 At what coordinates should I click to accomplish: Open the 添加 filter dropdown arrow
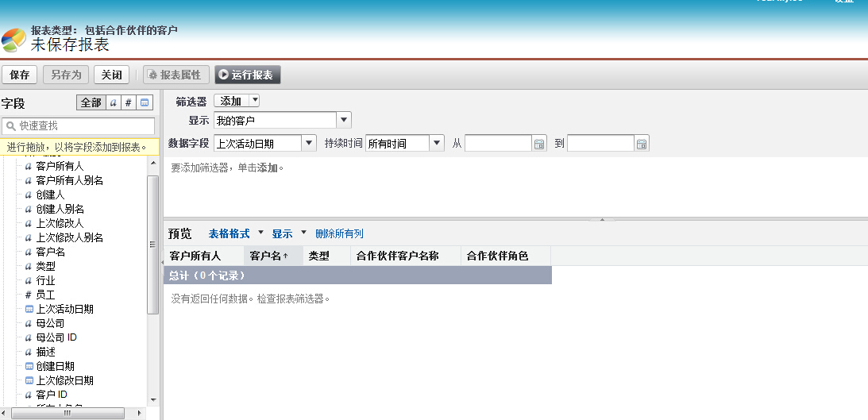pyautogui.click(x=254, y=101)
